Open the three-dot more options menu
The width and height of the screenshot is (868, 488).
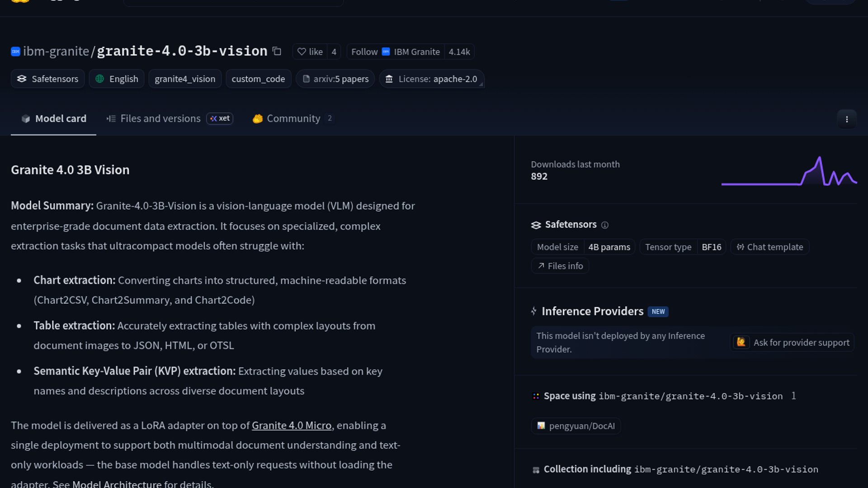click(x=846, y=119)
